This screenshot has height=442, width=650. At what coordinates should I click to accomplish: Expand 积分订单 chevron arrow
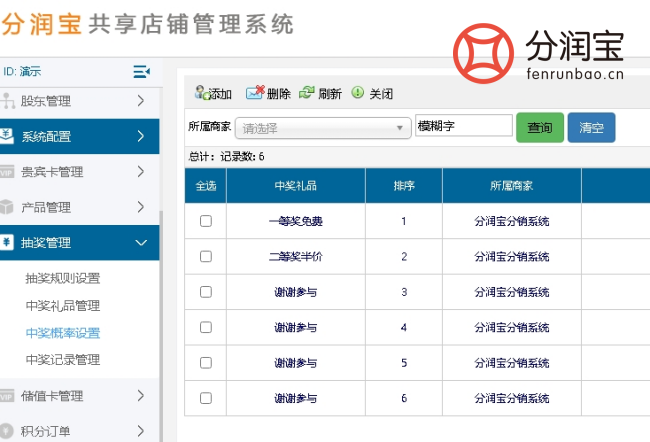[x=141, y=431]
